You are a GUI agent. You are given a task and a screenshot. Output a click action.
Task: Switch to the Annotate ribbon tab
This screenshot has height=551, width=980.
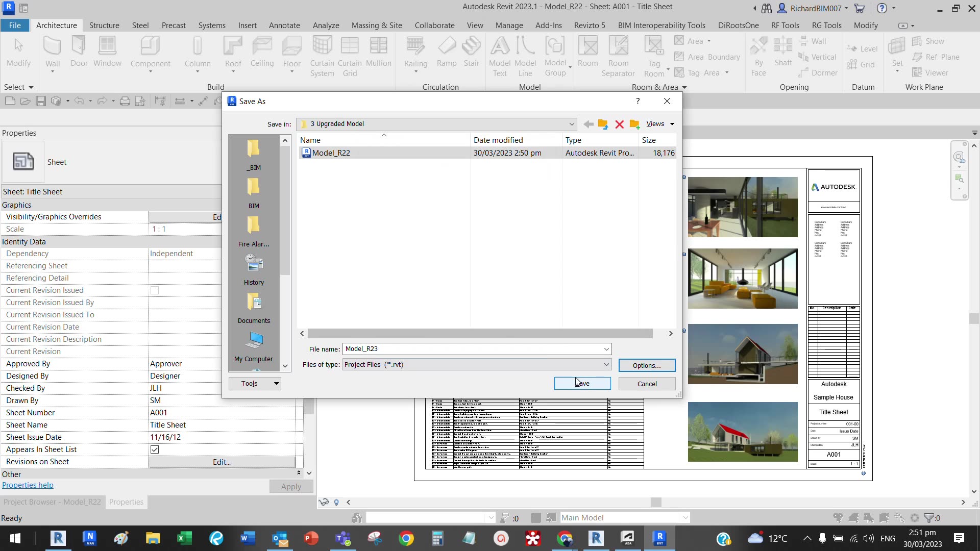tap(284, 25)
